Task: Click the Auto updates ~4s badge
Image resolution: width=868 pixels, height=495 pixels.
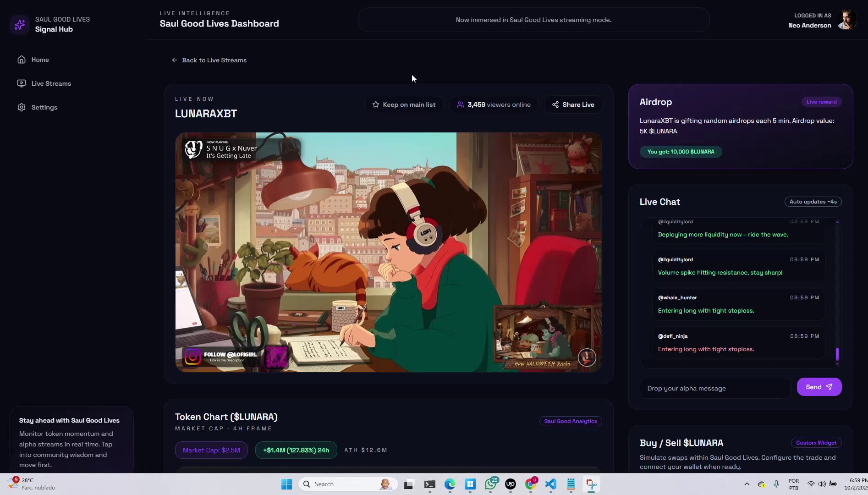Action: point(813,202)
